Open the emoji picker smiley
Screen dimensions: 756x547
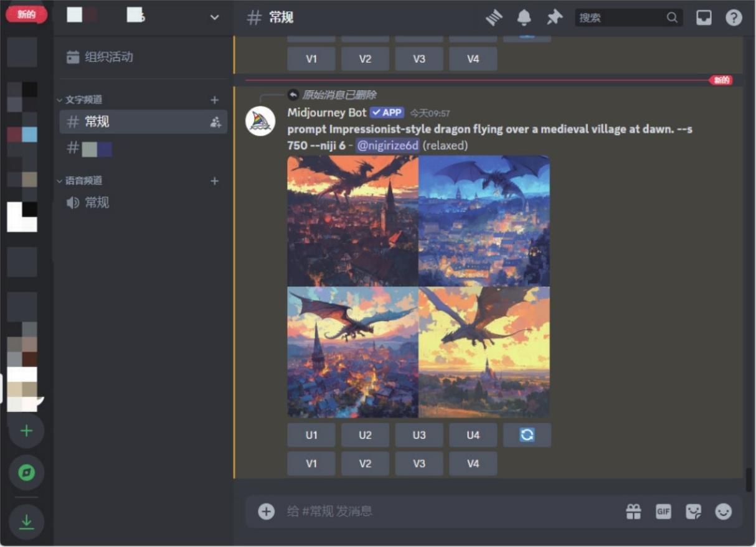[x=723, y=512]
